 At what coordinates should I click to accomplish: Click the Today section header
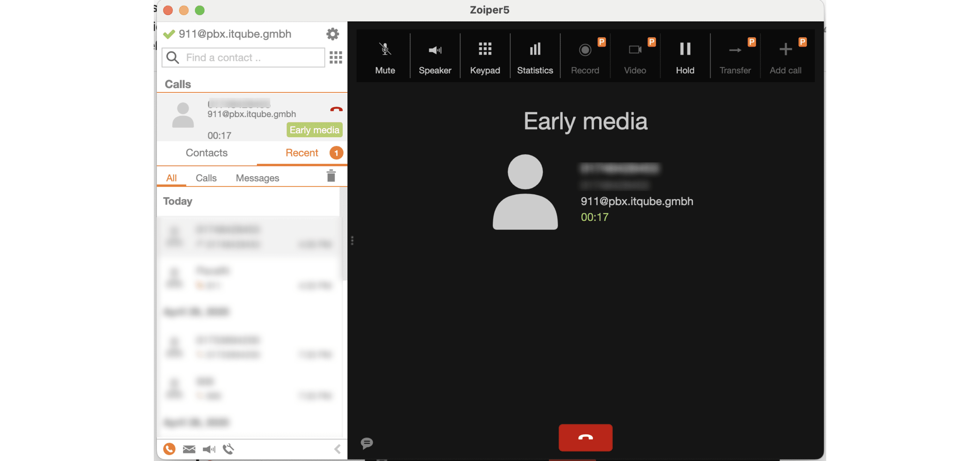click(177, 201)
